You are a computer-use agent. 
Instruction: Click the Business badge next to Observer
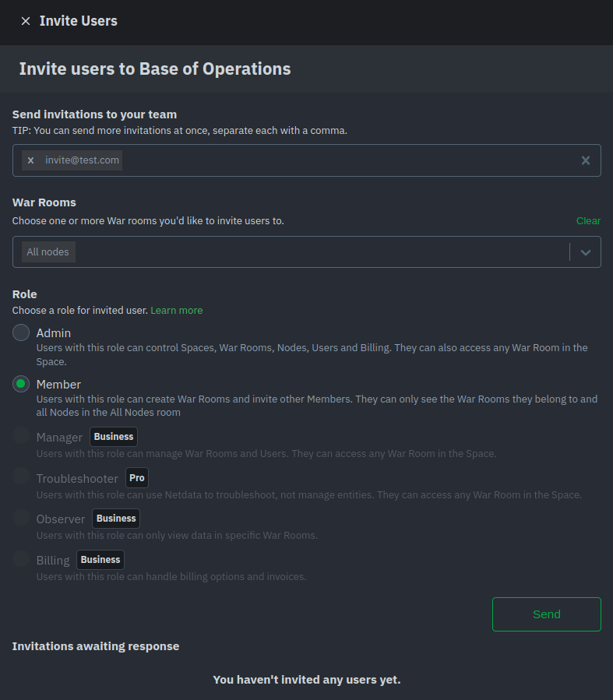point(116,519)
